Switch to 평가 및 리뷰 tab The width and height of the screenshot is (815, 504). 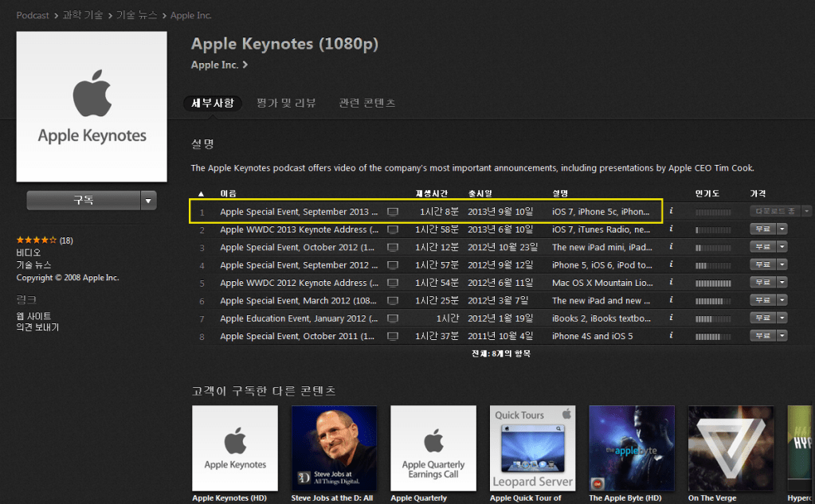[x=286, y=103]
